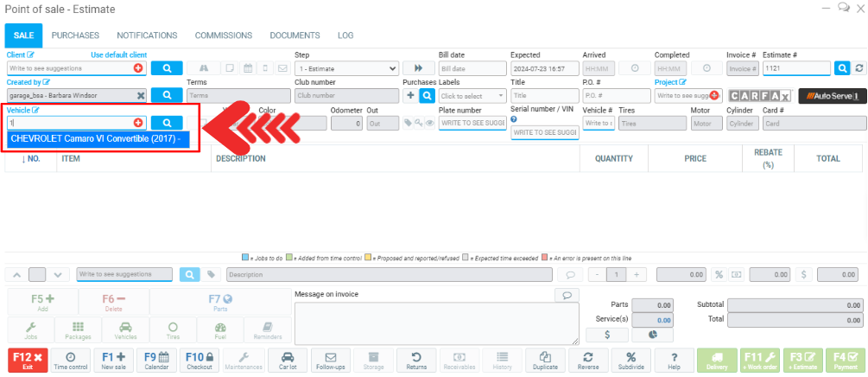Click the plus quantity stepper button

636,274
